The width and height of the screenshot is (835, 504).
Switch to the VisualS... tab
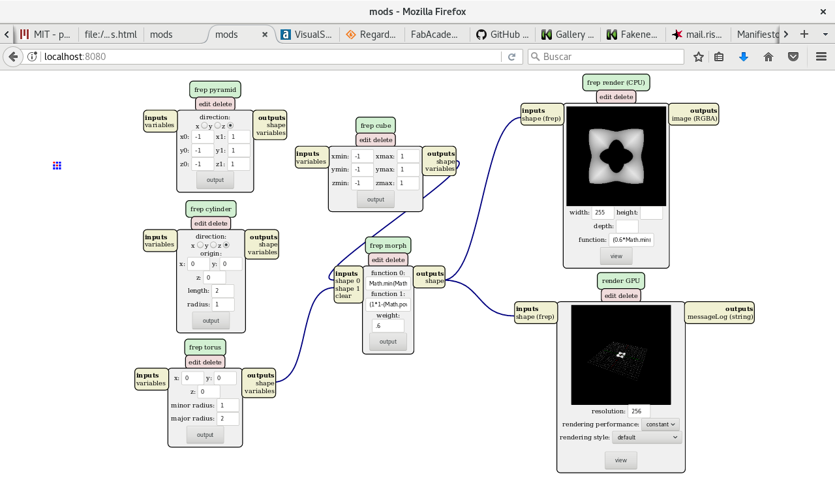pyautogui.click(x=307, y=35)
